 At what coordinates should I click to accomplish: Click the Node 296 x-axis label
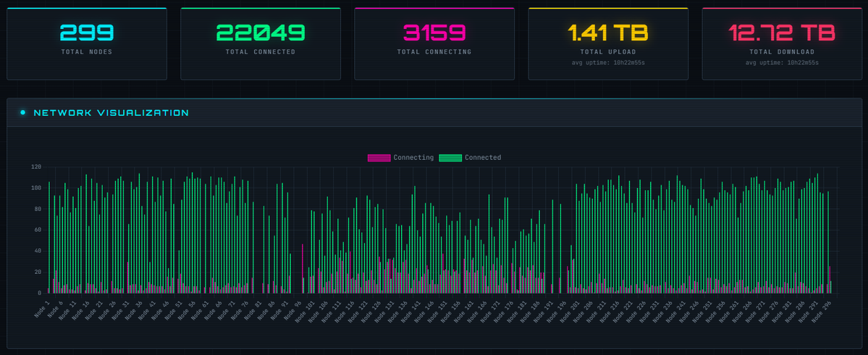coord(821,310)
